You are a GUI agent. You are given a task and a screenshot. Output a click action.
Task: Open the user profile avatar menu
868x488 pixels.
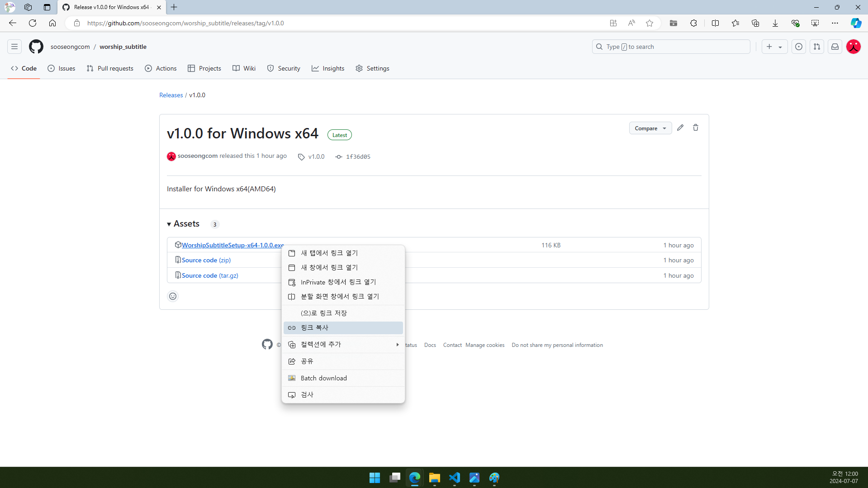tap(854, 47)
